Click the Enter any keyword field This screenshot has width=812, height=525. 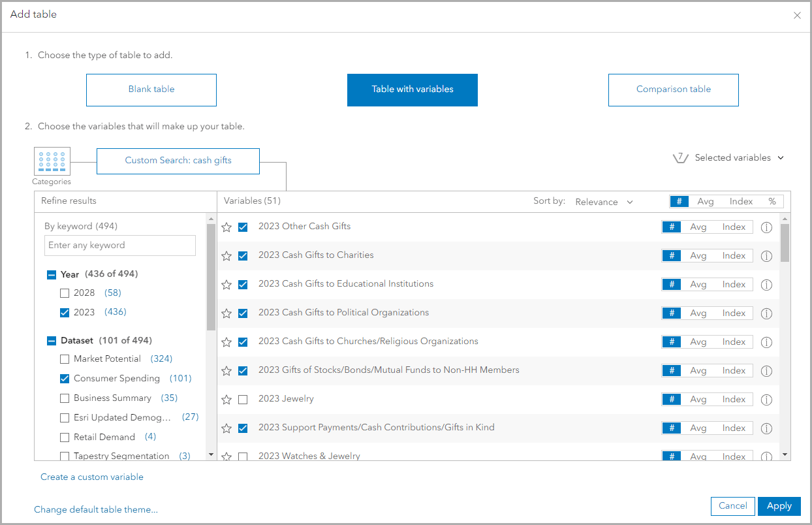(120, 246)
